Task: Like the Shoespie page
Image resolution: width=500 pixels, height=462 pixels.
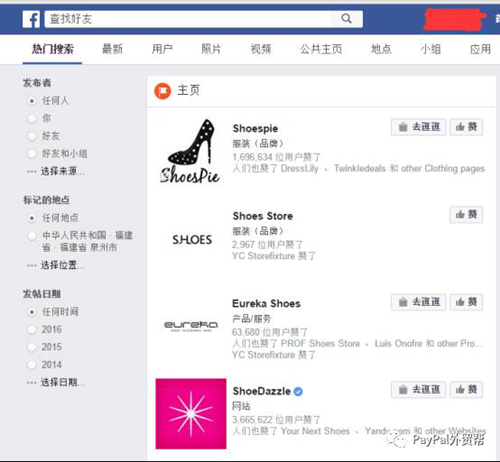Action: (x=466, y=127)
